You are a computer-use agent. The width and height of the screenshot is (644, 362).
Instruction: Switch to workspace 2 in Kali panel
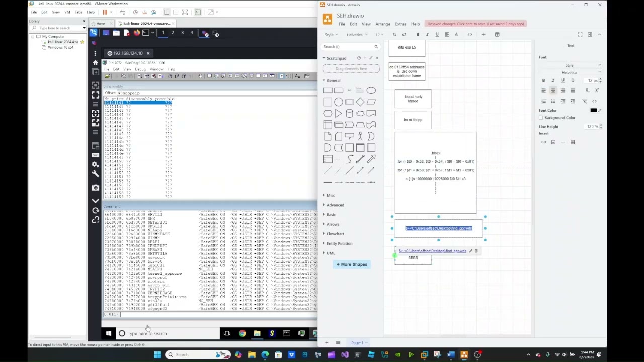coord(172,33)
